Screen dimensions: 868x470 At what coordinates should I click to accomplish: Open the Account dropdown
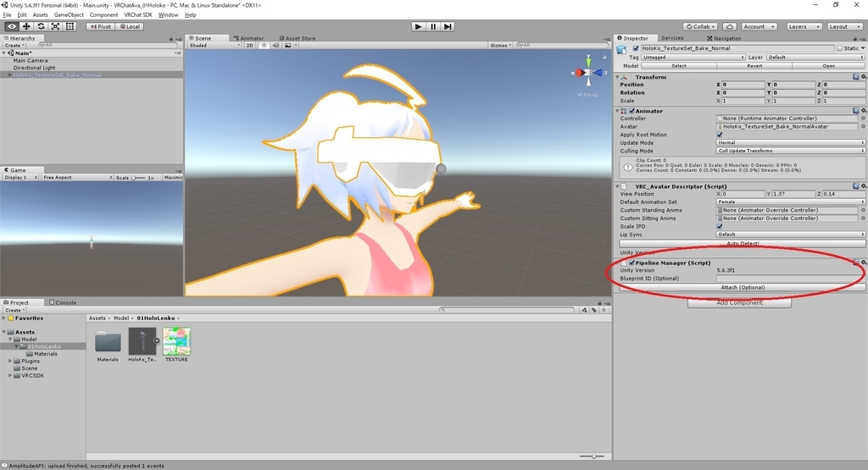tap(758, 26)
